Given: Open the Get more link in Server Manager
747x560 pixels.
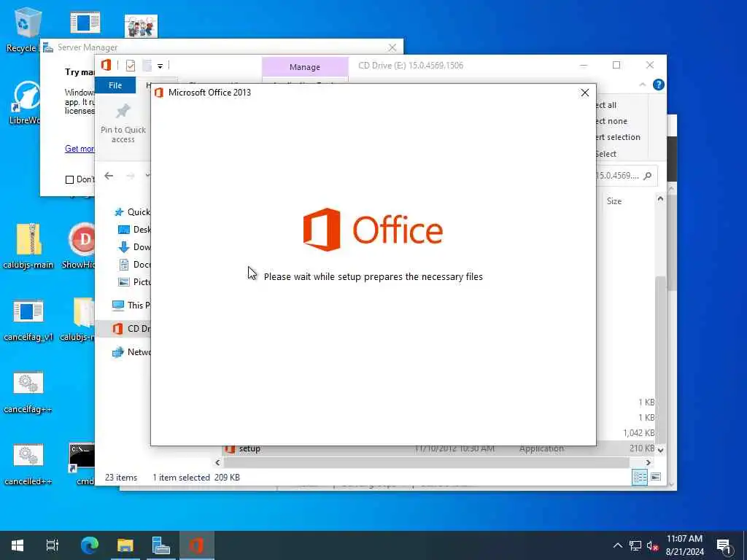Looking at the screenshot, I should pyautogui.click(x=80, y=149).
